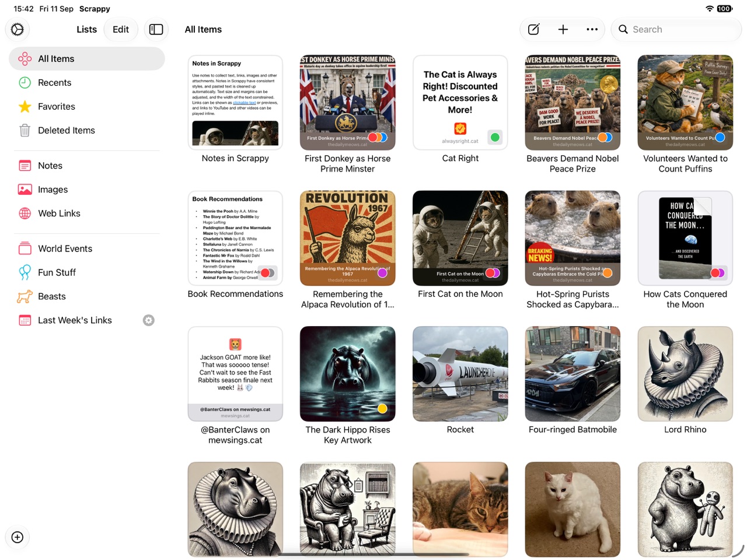The image size is (747, 560).
Task: Open the Four-ringed Batmobile image
Action: (x=573, y=374)
